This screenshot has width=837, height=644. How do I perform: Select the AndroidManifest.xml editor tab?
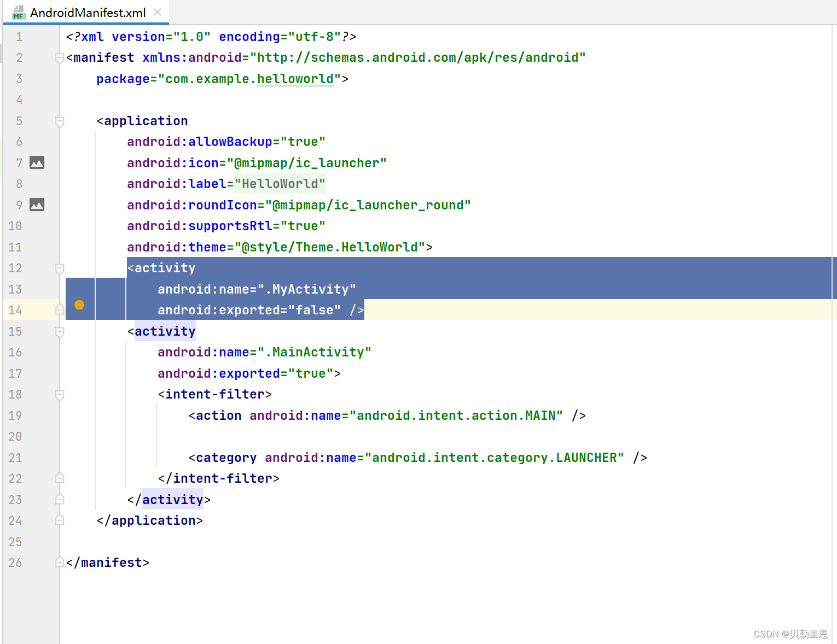(x=86, y=13)
